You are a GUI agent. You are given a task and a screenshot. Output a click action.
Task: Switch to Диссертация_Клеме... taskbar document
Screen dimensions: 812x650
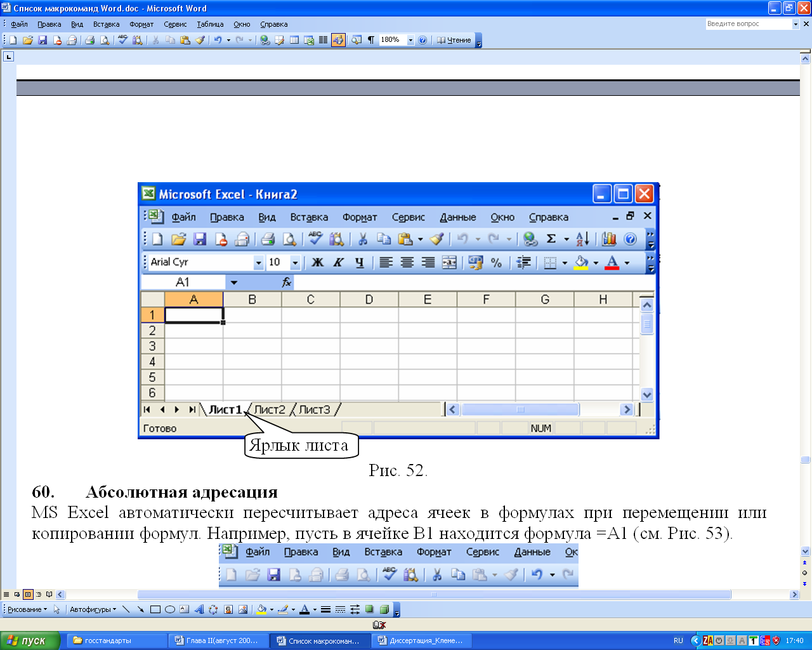[x=421, y=640]
